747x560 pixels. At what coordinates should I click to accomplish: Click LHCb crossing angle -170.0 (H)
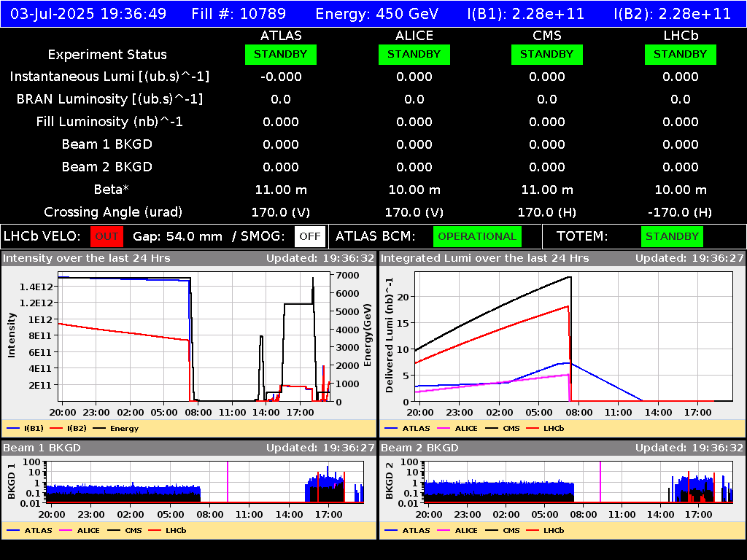681,212
